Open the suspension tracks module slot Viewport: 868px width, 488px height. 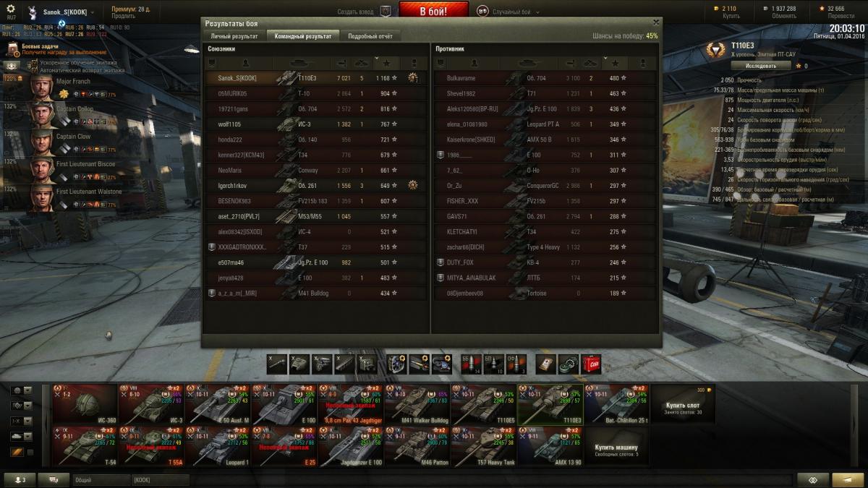pos(344,364)
